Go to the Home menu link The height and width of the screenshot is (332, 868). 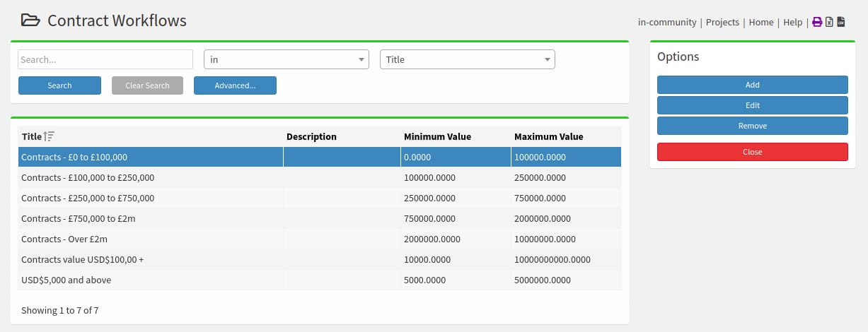tap(761, 22)
